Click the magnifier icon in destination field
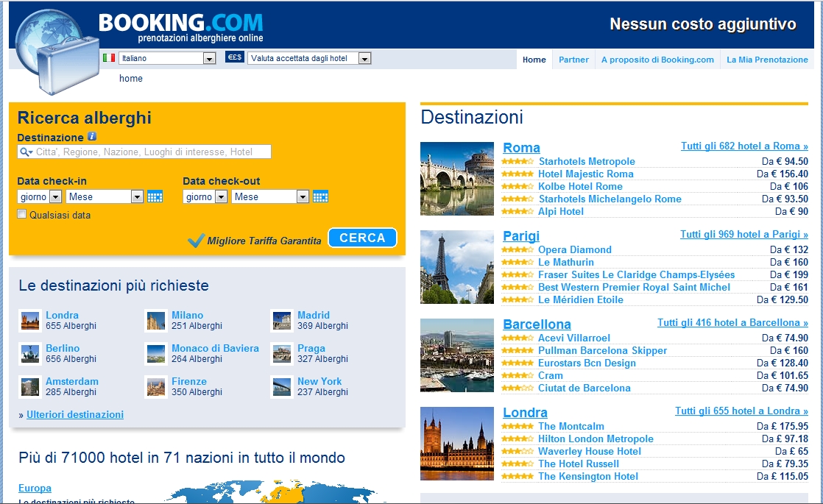The width and height of the screenshot is (823, 504). 26,152
